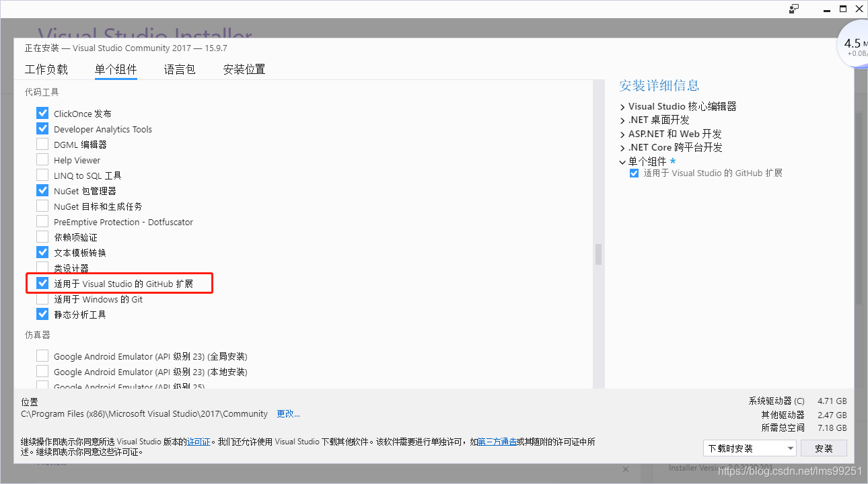Toggle 适用于 Visual Studio 的 GitHub 扩展 in component list

(42, 284)
